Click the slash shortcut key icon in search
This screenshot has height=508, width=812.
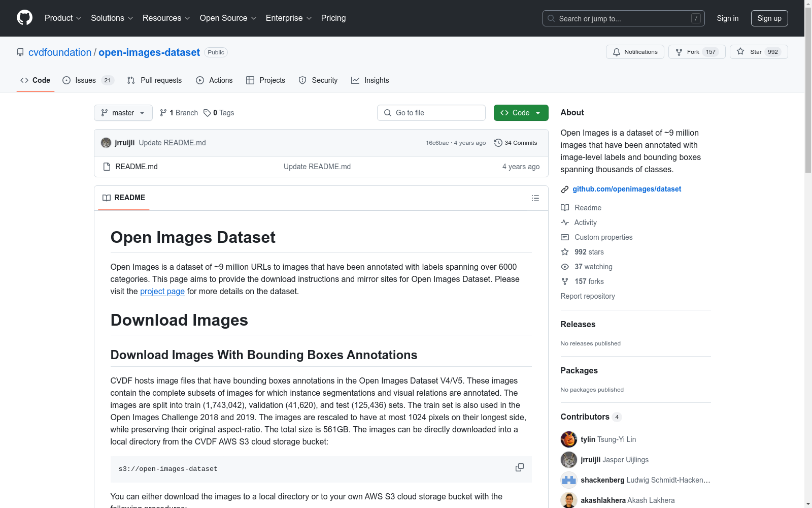pyautogui.click(x=696, y=18)
